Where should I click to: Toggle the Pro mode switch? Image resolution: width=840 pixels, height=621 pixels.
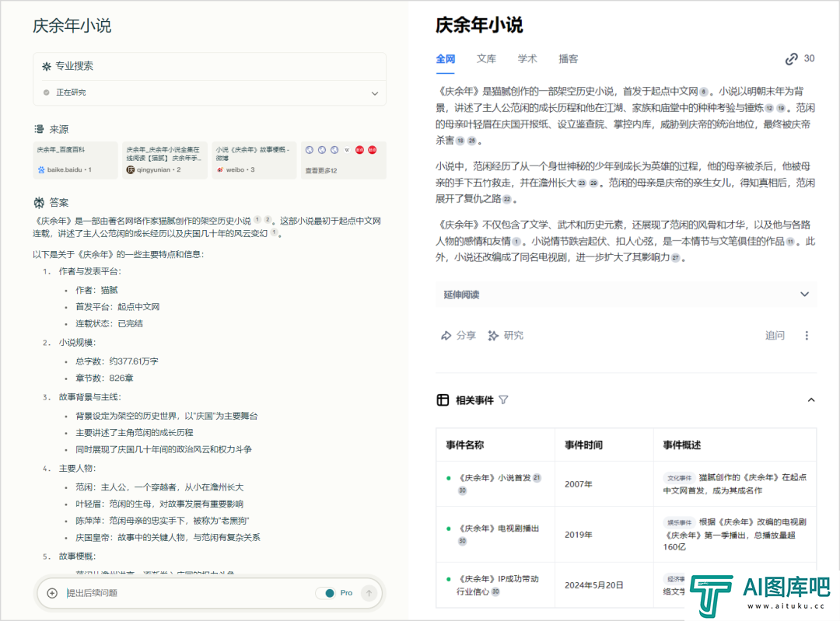point(327,593)
